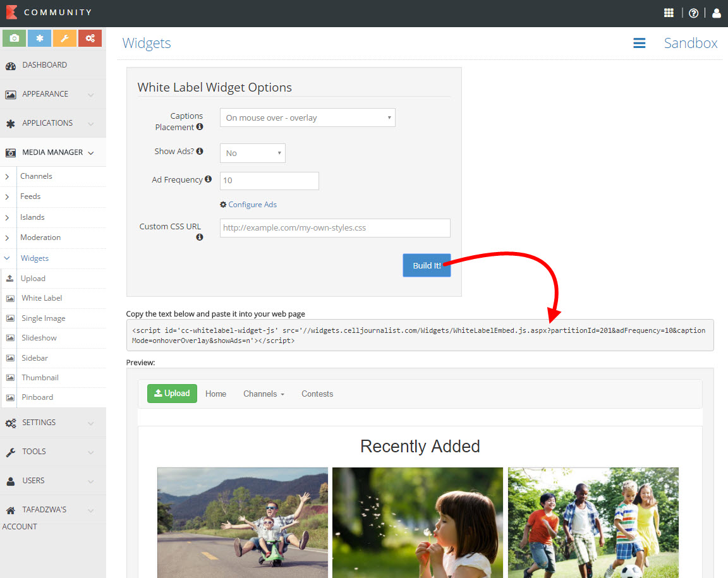Open the Dashboard menu item
This screenshot has width=728, height=578.
click(53, 65)
